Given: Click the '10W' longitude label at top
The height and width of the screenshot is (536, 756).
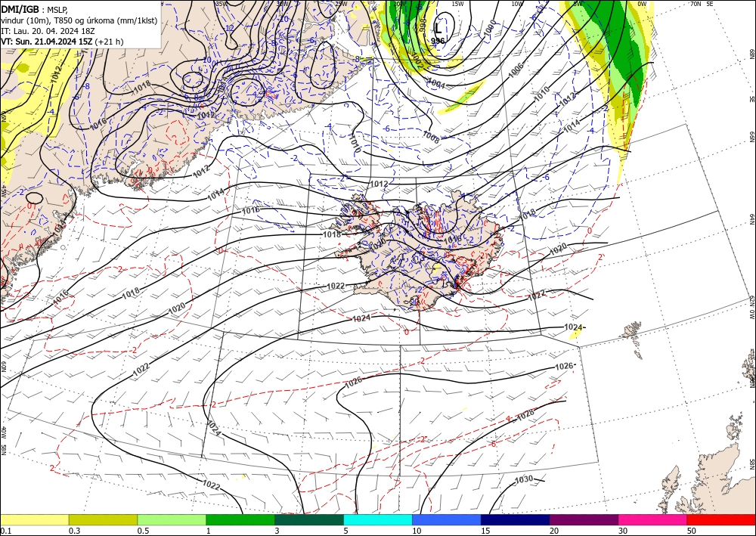Looking at the screenshot, I should coord(517,4).
